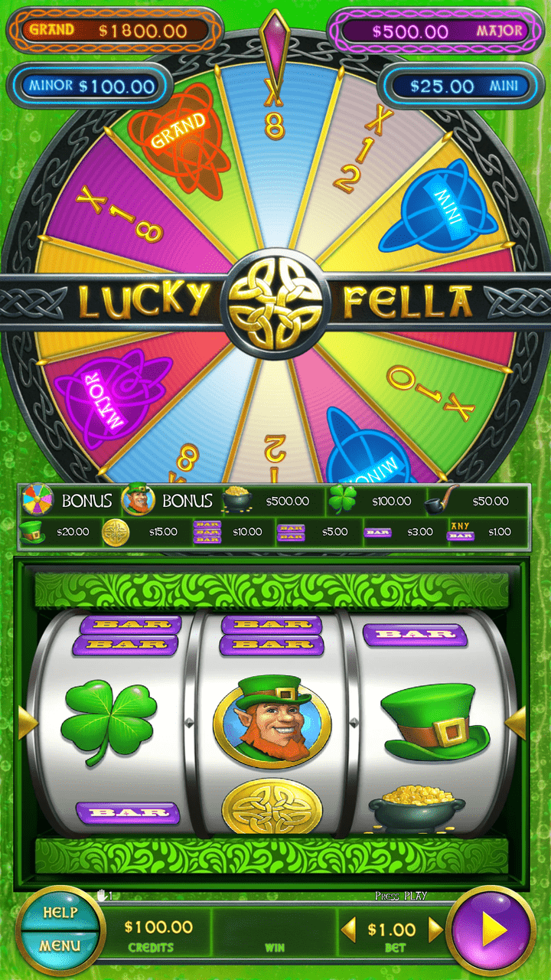Click the triple BAR paytable icon
Screen dimensions: 551x980
pyautogui.click(x=206, y=531)
